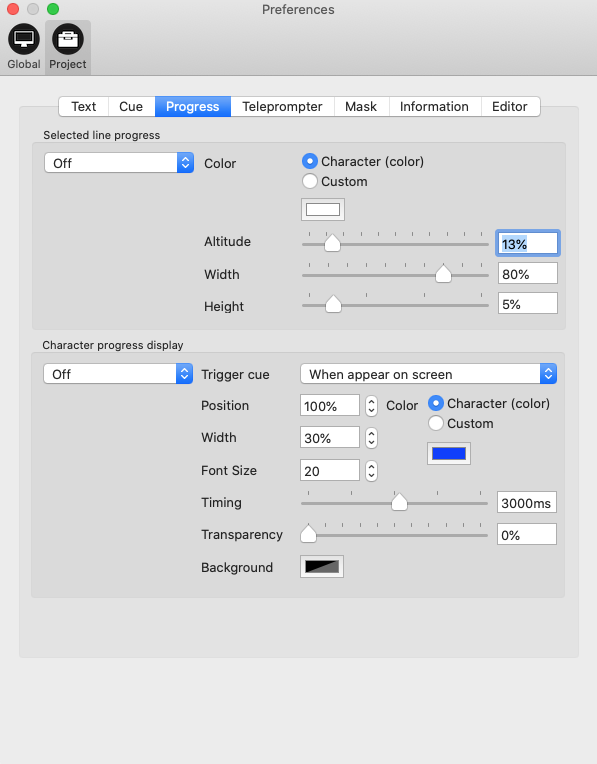Screen dimensions: 597x764
Task: Focus the Font Size field
Action: (x=330, y=471)
